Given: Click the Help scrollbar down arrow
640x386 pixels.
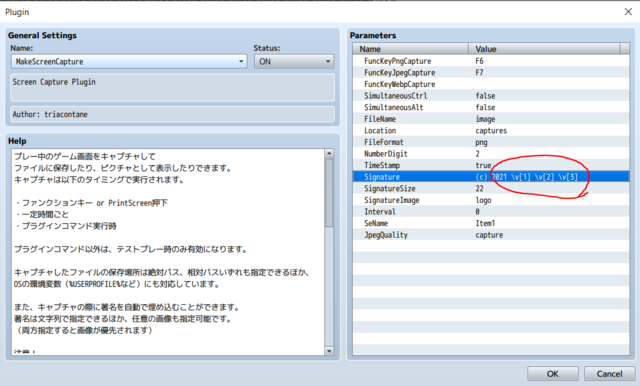Looking at the screenshot, I should (329, 351).
